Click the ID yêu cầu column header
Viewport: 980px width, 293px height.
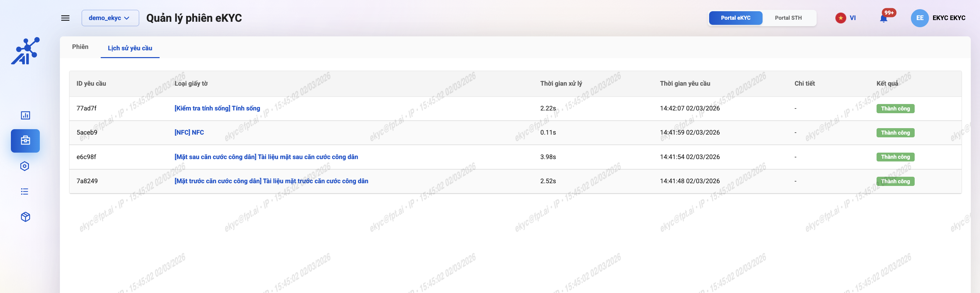pyautogui.click(x=91, y=84)
